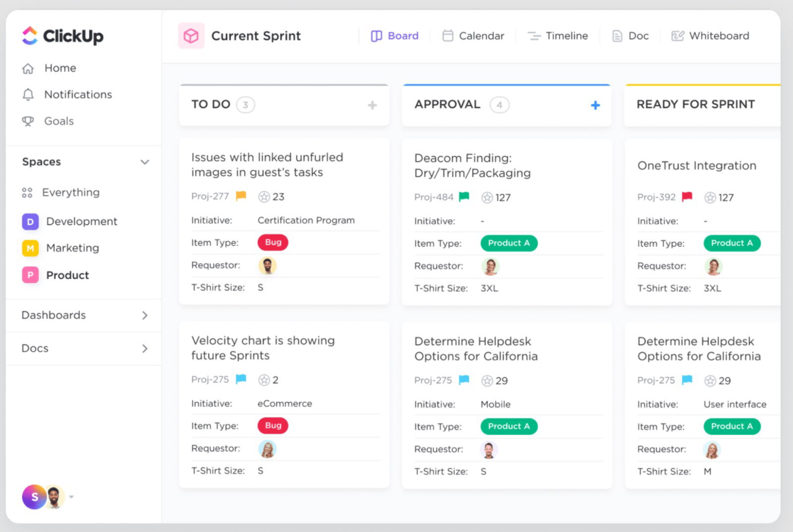Open the user account dropdown arrow
Viewport: 793px width, 532px height.
pyautogui.click(x=71, y=497)
